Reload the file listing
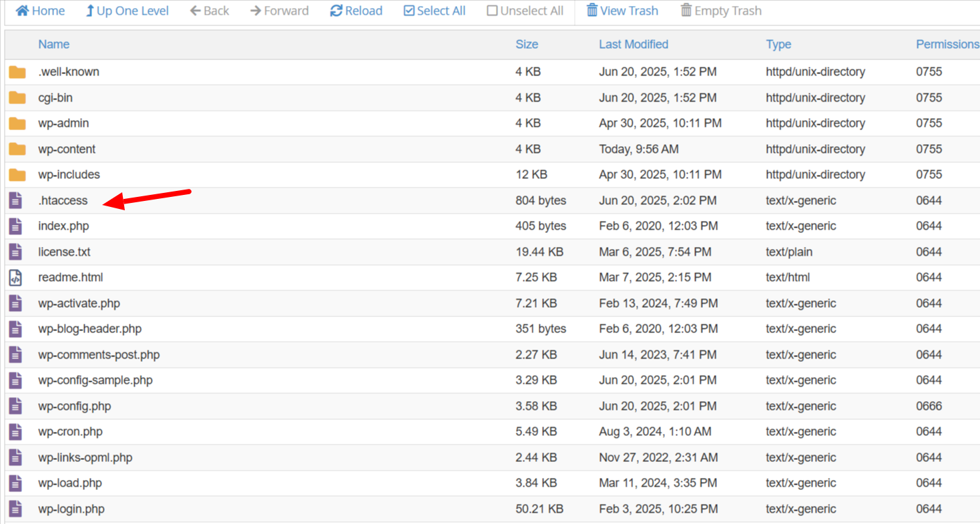The width and height of the screenshot is (980, 524). tap(356, 11)
